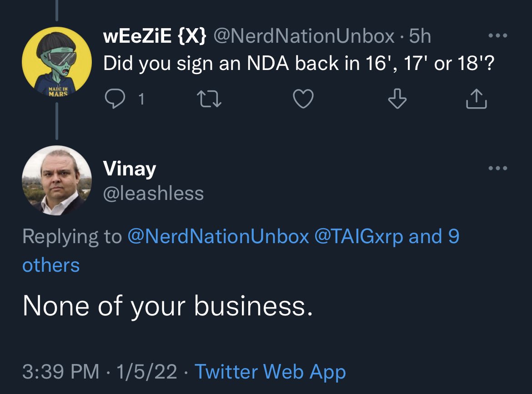Downvote the wEeZiE reply

[398, 99]
